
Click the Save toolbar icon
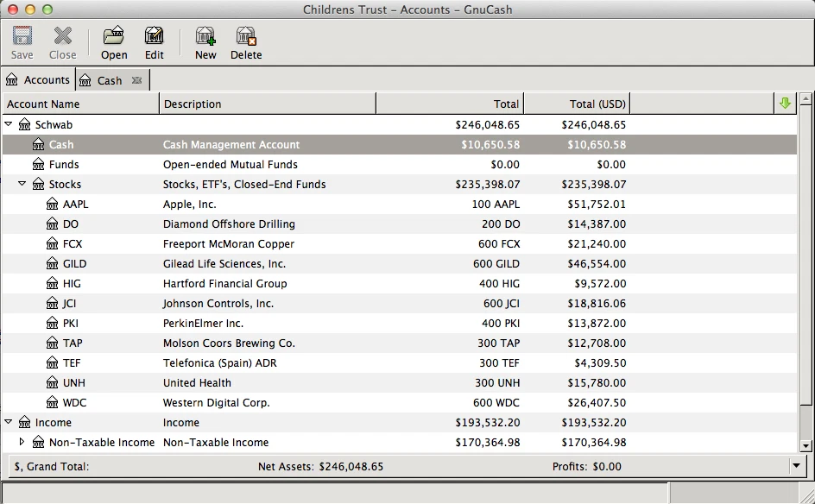pos(22,36)
